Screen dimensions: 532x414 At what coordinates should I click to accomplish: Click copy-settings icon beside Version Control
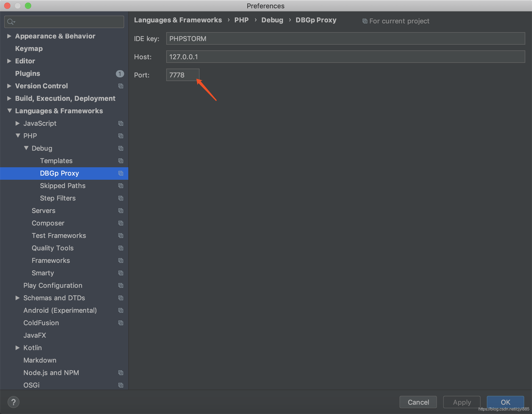121,86
